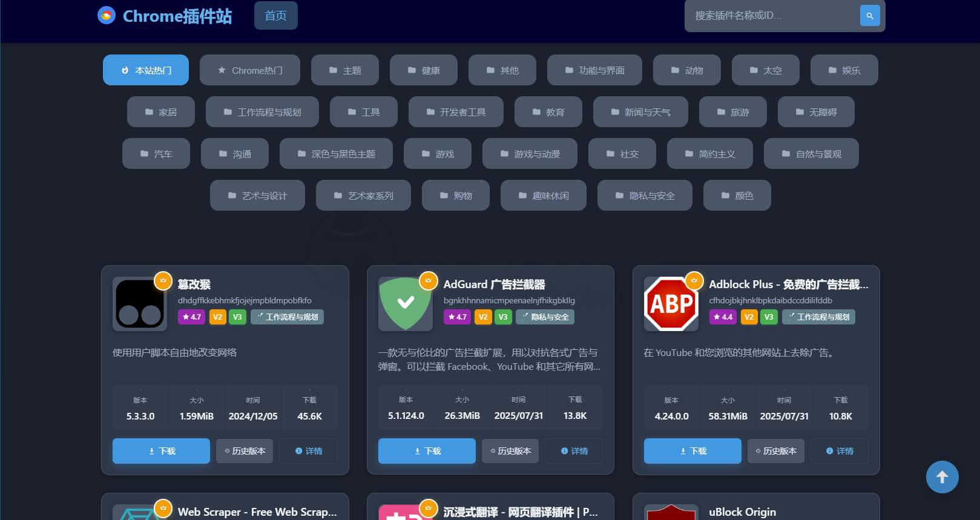Click the 4.7 star rating on 篡改猴
This screenshot has height=520, width=980.
click(x=191, y=317)
